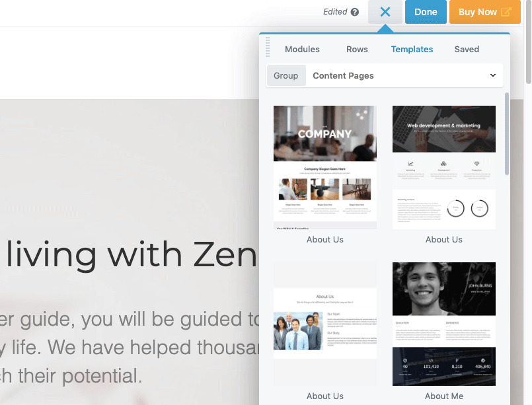The height and width of the screenshot is (405, 532).
Task: Select the team photo About Us template
Action: pyautogui.click(x=325, y=324)
